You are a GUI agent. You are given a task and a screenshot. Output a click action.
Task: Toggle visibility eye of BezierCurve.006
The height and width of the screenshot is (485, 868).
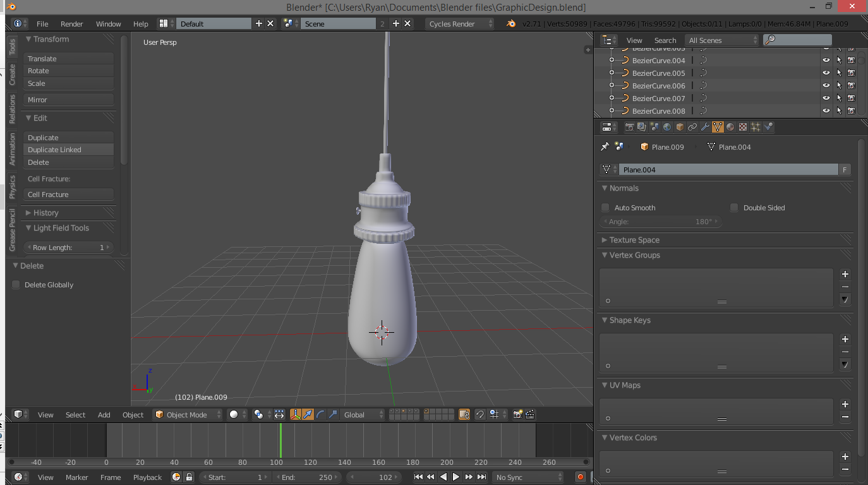(826, 86)
